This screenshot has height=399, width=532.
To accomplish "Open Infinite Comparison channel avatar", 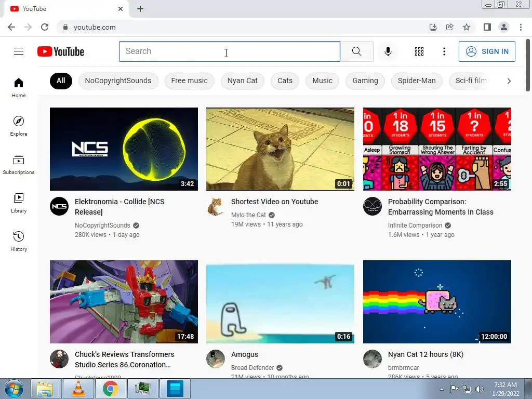I will [372, 206].
